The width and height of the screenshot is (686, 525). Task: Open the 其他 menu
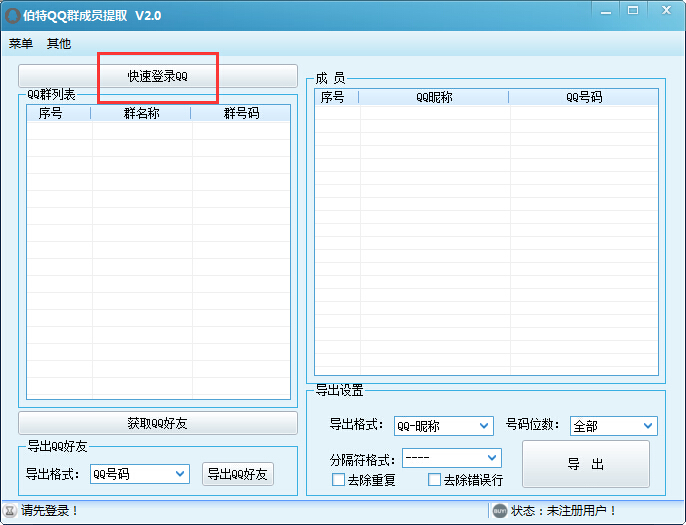tap(59, 43)
